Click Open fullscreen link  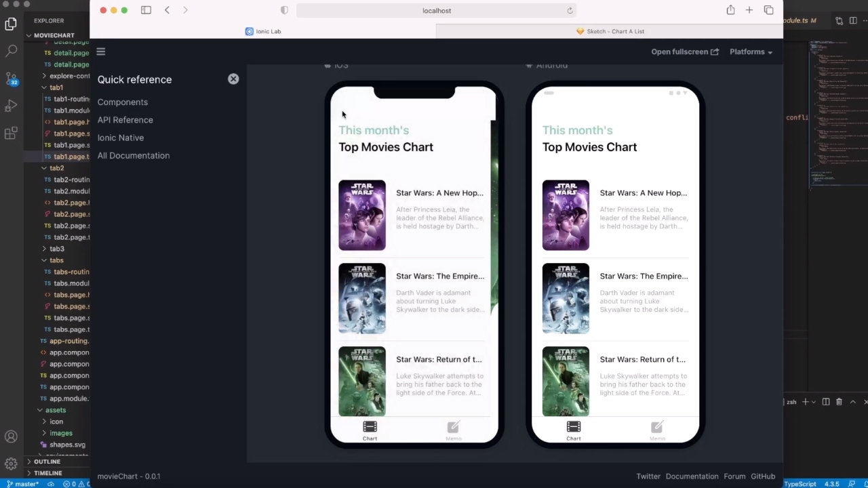click(x=685, y=52)
